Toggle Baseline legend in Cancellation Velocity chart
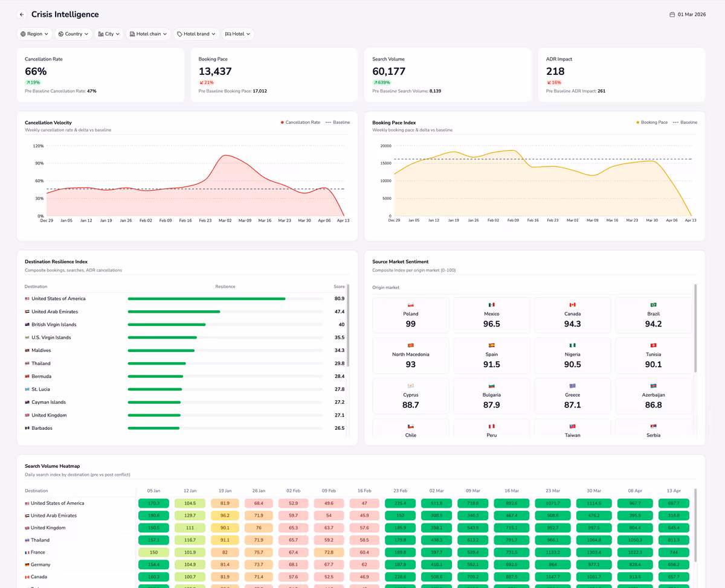The width and height of the screenshot is (725, 588). [x=338, y=123]
